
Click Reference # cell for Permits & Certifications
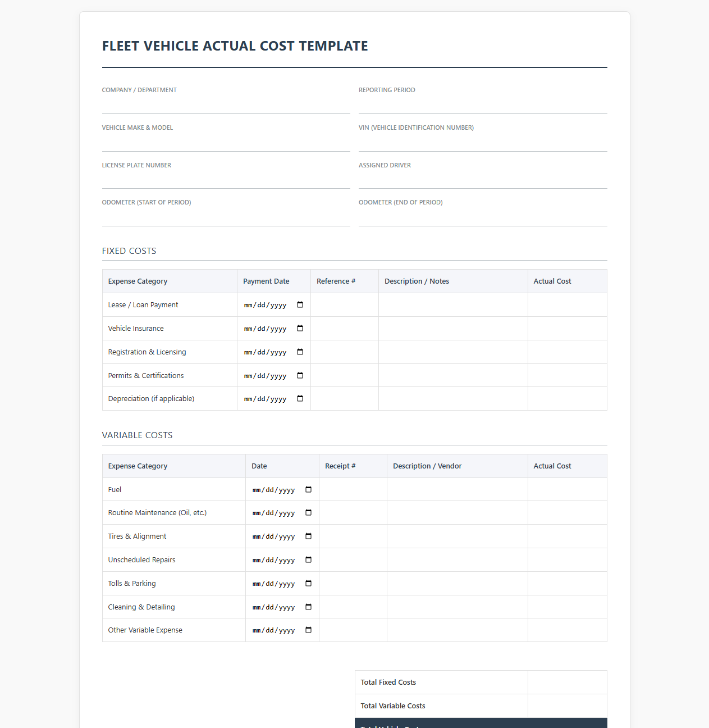point(345,376)
